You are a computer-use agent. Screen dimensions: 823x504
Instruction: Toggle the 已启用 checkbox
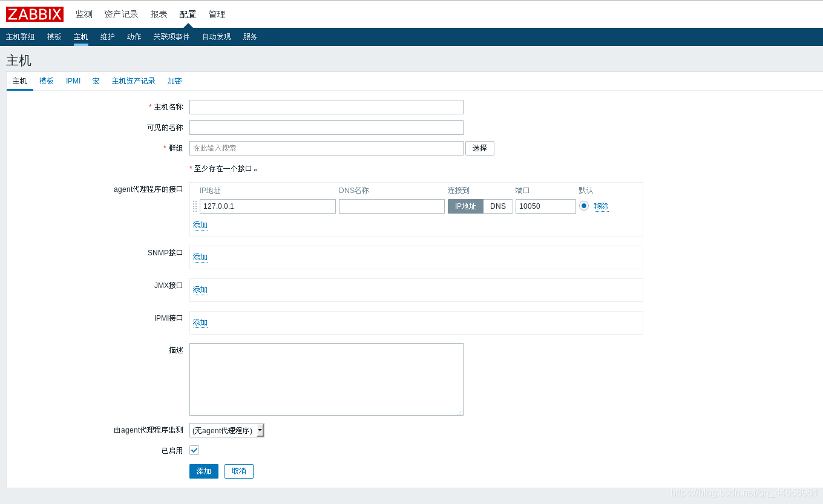tap(194, 450)
